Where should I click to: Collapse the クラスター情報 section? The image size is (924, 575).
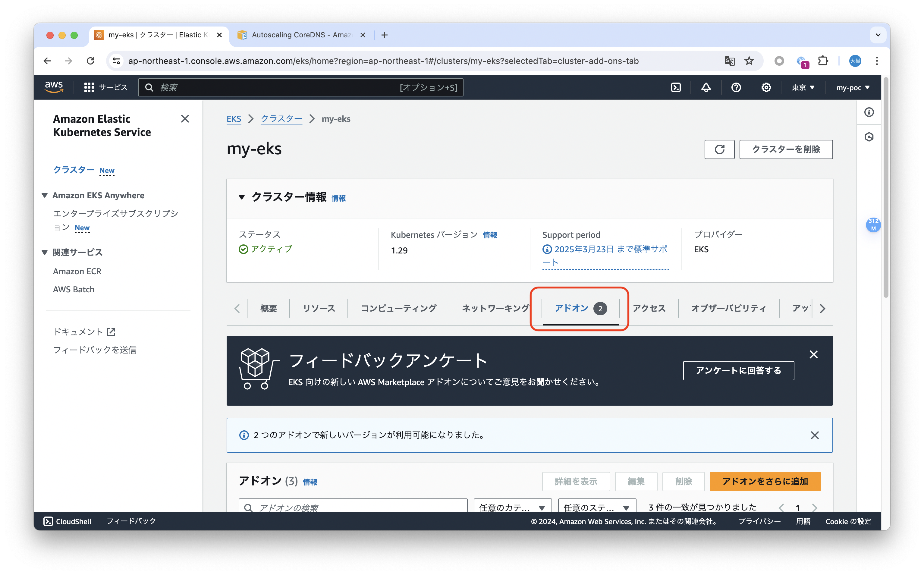241,197
